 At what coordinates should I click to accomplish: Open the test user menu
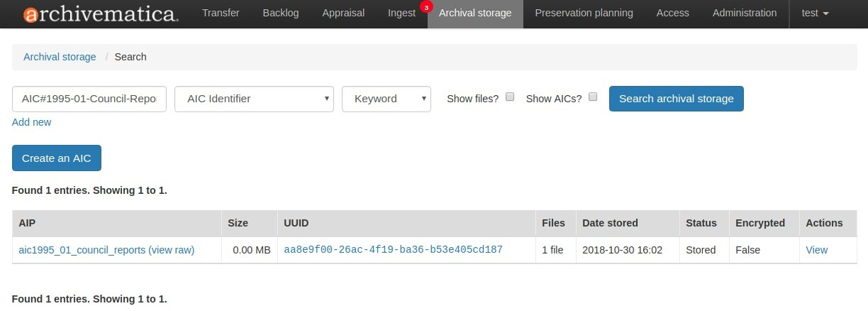815,13
